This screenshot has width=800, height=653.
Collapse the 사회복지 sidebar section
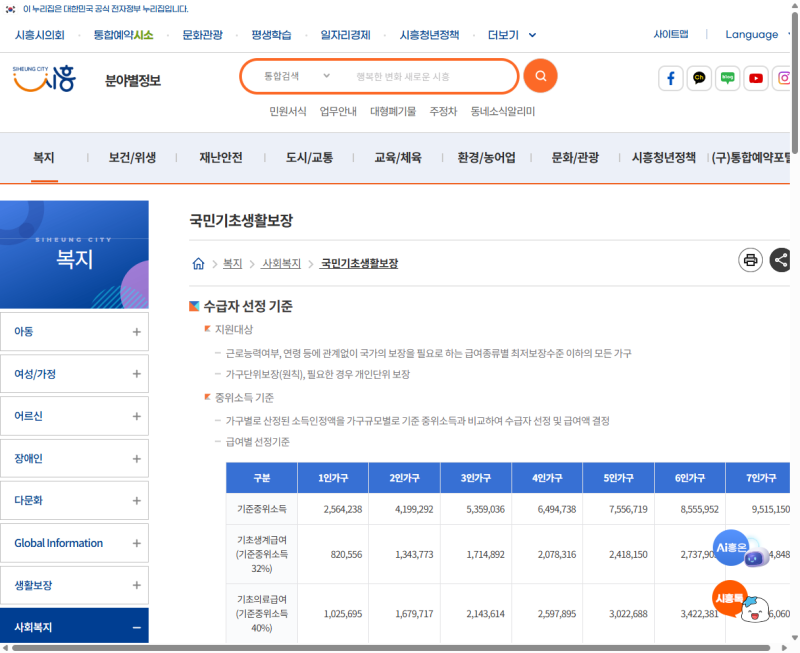[x=74, y=627]
